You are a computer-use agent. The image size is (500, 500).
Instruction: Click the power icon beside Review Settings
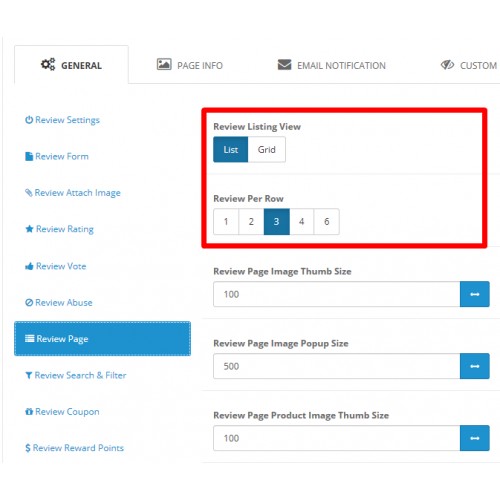[29, 120]
